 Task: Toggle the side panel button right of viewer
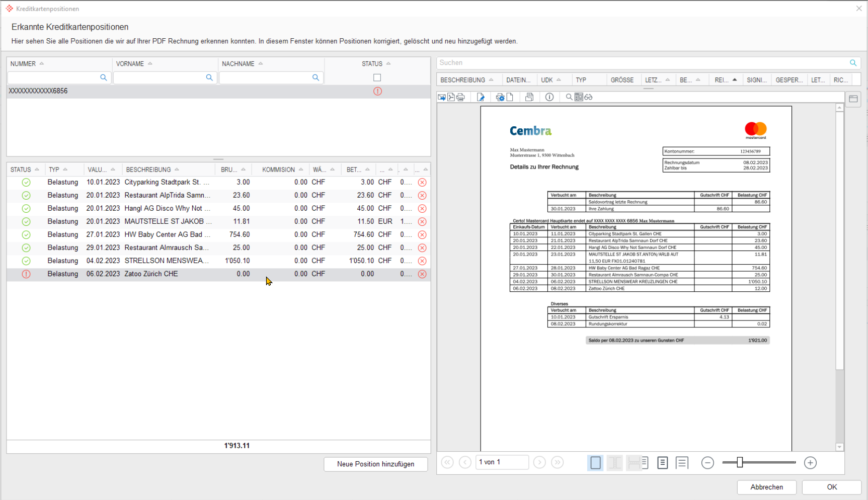853,99
